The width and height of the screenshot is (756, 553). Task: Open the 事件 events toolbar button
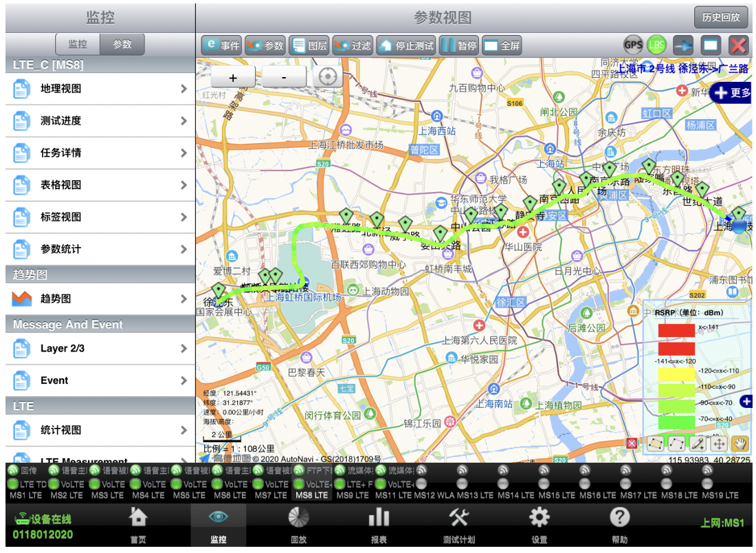[221, 46]
